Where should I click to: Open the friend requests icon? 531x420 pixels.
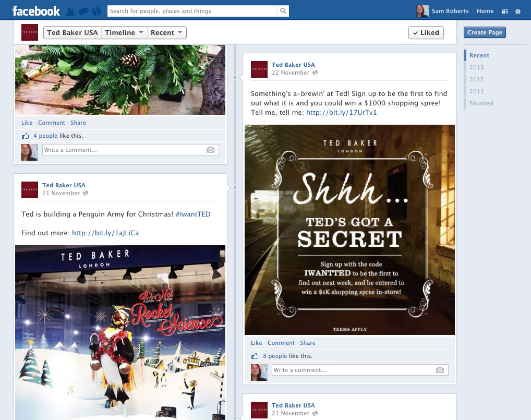click(70, 11)
